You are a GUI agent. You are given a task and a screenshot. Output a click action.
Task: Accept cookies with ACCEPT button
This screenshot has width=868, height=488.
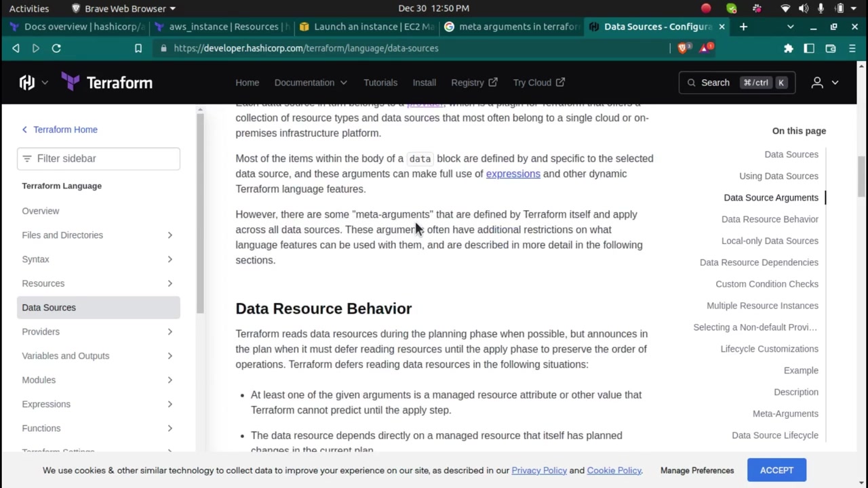pos(776,470)
